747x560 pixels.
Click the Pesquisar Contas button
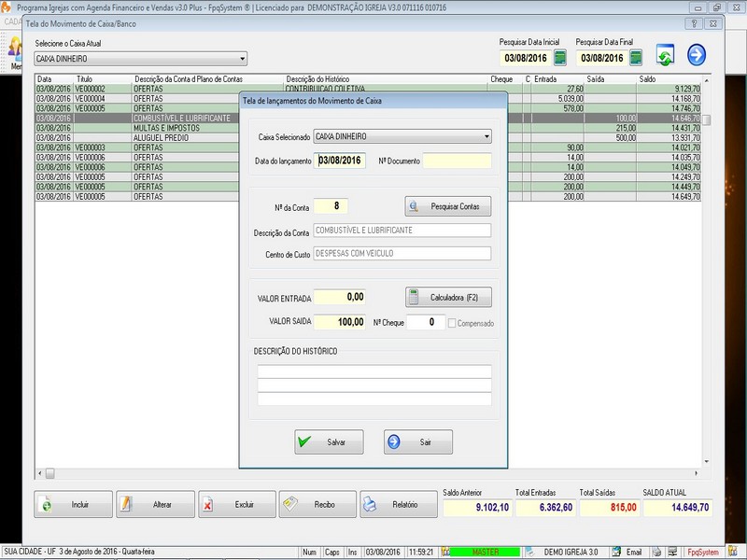(x=448, y=206)
